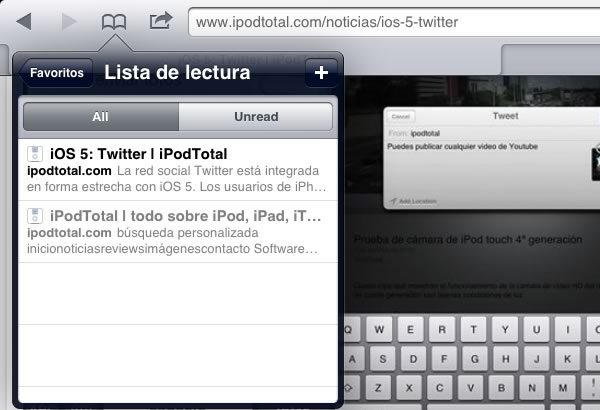Open the iPodTotal | todo sobre iPod entry

coord(178,232)
